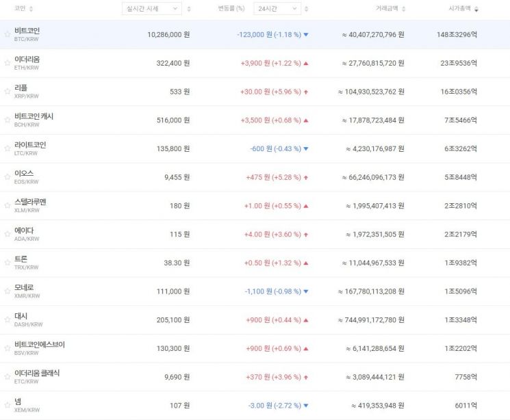Viewport: 510px width, 420px height.
Task: Select market cap 7조5466억
Action: click(461, 120)
